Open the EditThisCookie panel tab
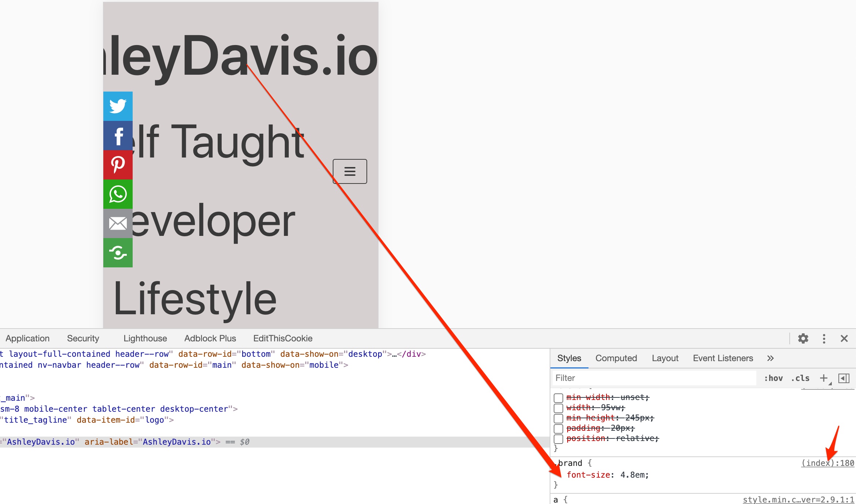This screenshot has width=856, height=504. [x=283, y=338]
